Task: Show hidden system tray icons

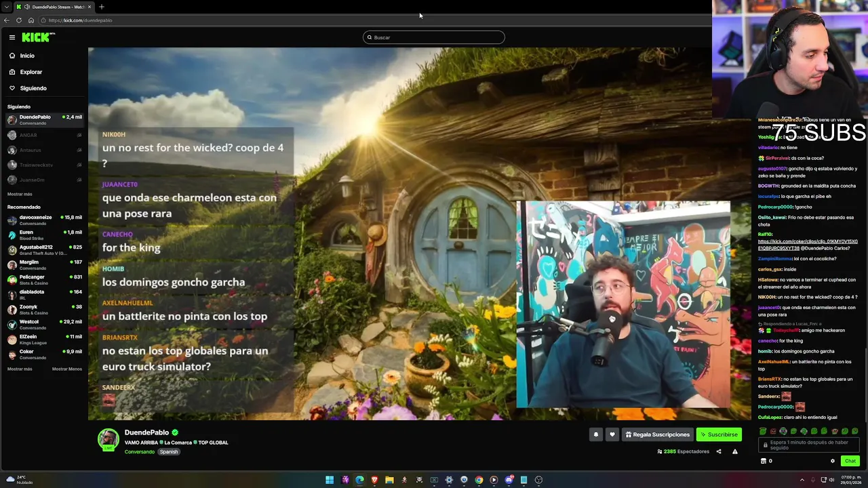Action: pyautogui.click(x=803, y=480)
